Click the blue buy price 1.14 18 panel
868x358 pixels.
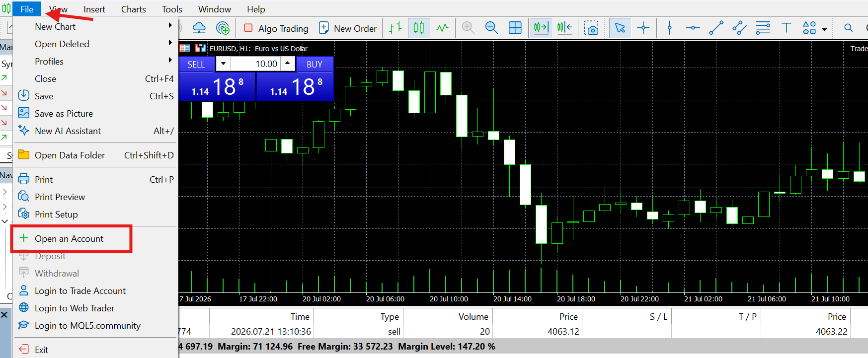[295, 87]
